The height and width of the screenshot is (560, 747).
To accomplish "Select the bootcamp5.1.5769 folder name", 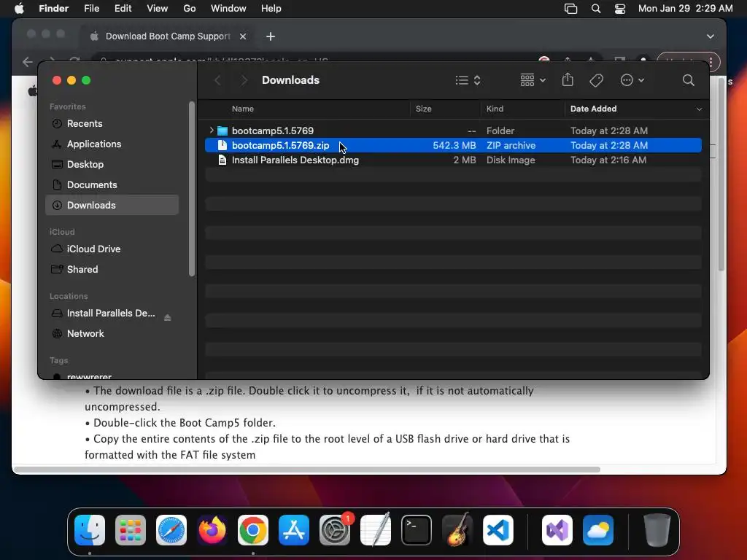I will click(273, 131).
